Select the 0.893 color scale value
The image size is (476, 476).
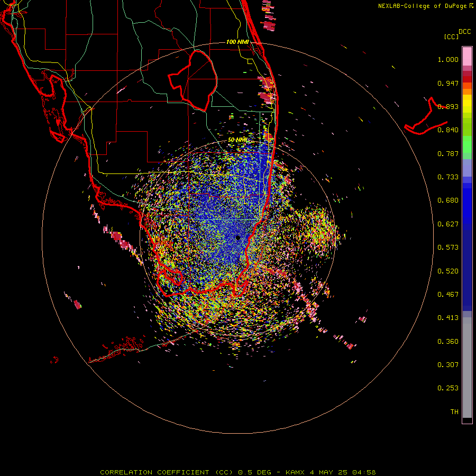(448, 106)
